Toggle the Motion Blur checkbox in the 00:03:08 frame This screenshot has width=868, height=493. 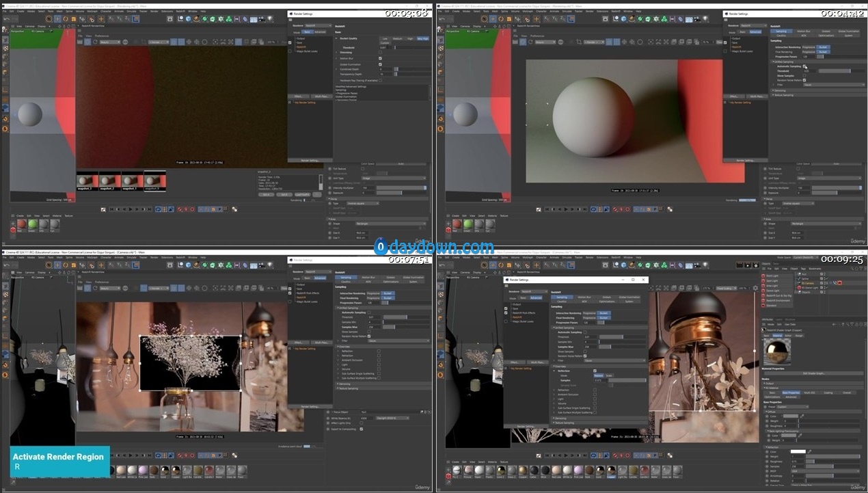point(380,59)
